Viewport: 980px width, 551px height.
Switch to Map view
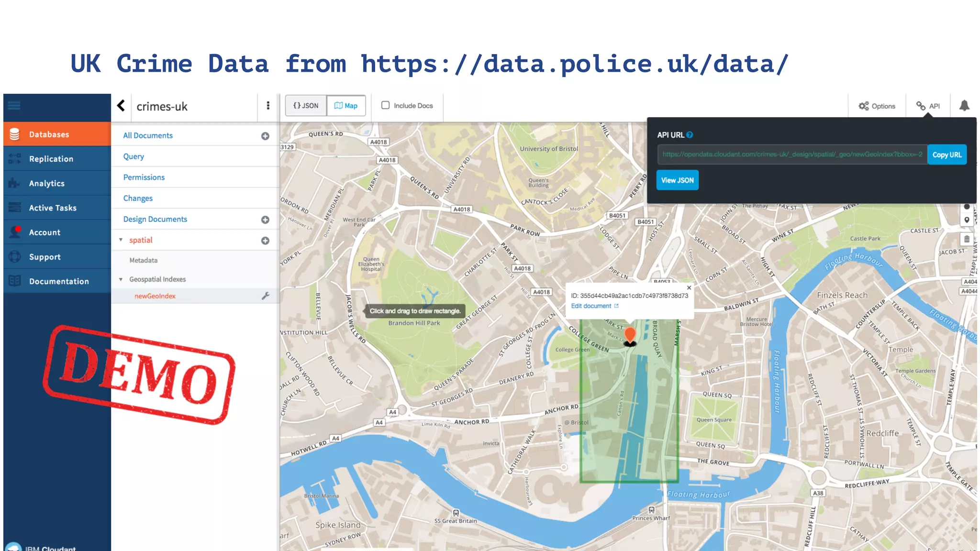click(x=346, y=106)
